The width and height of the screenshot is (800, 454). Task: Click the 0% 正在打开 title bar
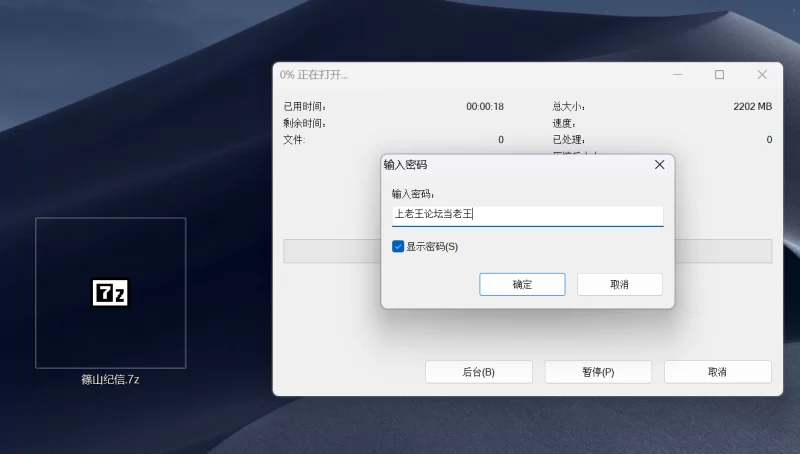tap(450, 75)
